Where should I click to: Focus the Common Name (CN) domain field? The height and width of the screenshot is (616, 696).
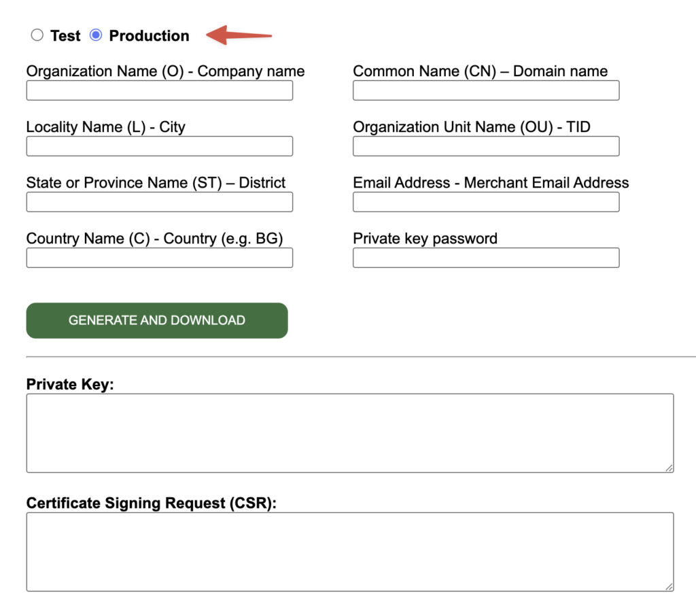point(485,90)
